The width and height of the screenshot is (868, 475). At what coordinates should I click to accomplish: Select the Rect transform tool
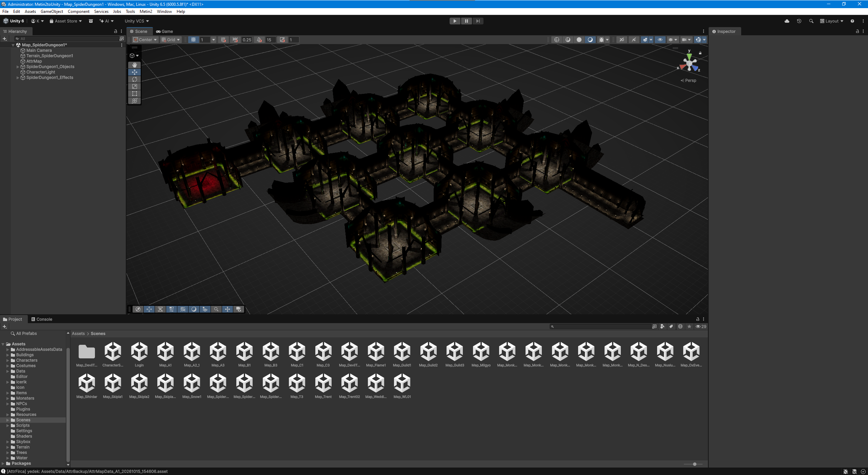point(135,93)
